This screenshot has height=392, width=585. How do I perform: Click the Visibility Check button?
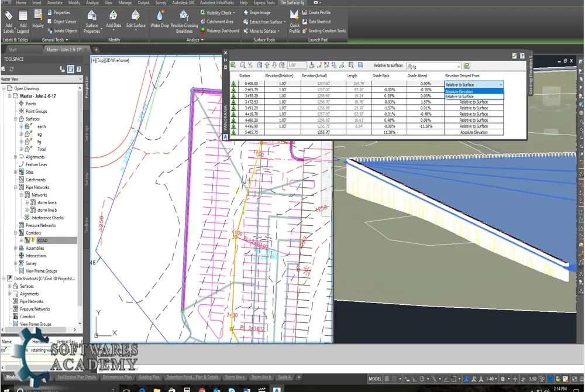click(x=218, y=12)
